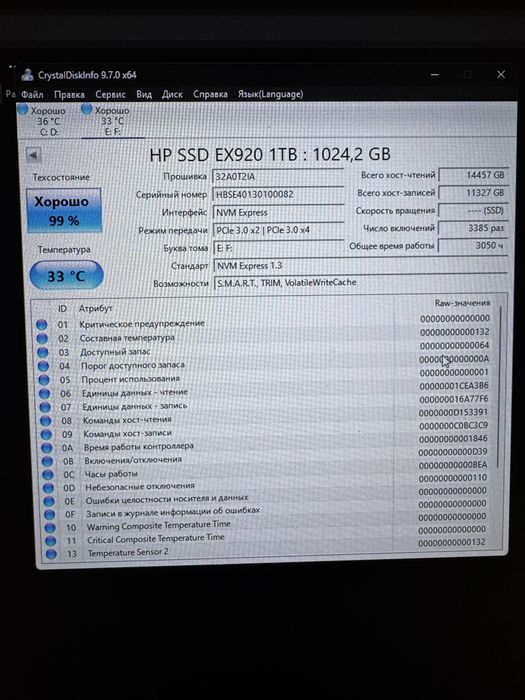Open the Сервис menu
The width and height of the screenshot is (525, 700).
110,95
